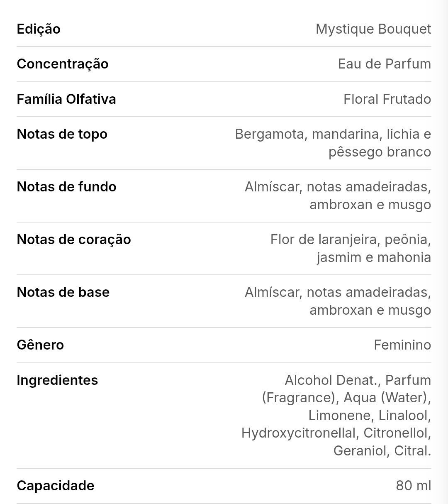Select the Família Olfativa label

[x=66, y=99]
